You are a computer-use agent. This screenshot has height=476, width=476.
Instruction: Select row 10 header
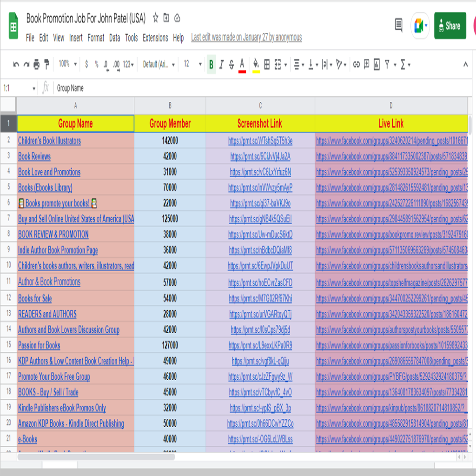8,265
